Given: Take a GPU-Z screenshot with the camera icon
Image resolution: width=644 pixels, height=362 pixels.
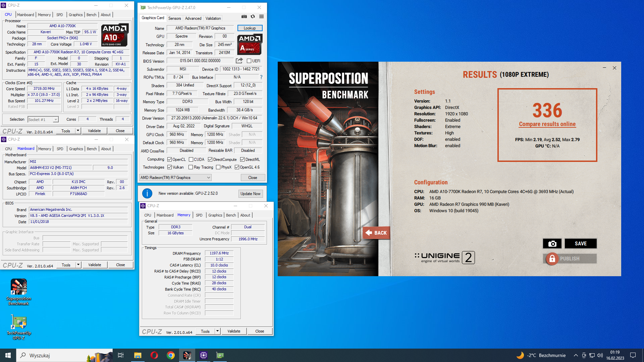Looking at the screenshot, I should 244,16.
